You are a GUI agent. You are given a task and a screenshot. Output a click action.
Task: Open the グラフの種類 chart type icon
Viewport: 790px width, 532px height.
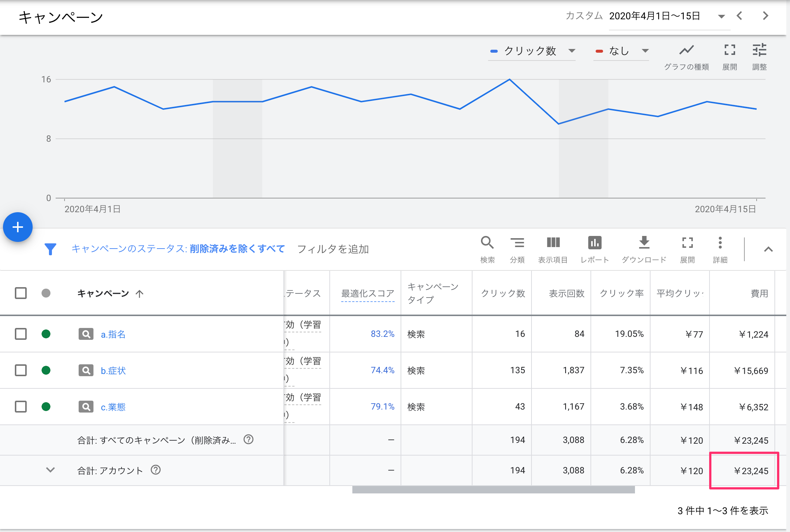point(687,50)
